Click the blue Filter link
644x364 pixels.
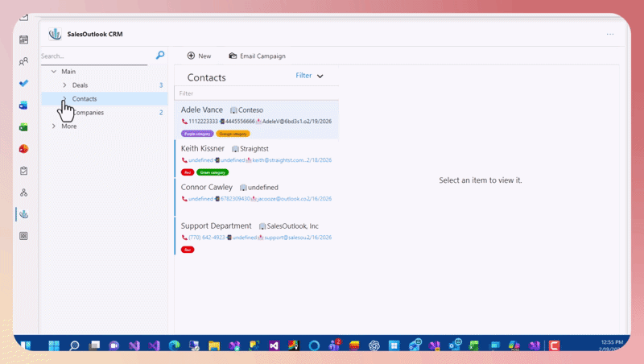tap(303, 76)
